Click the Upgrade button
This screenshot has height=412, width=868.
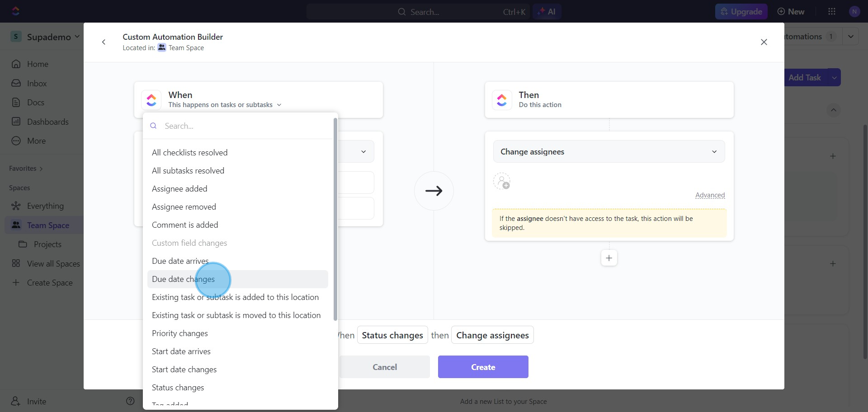741,12
